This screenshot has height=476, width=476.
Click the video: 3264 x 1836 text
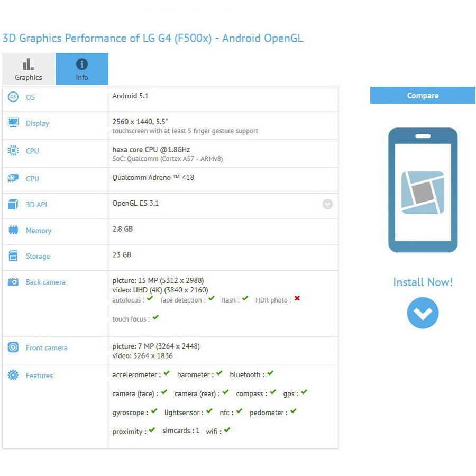click(142, 355)
